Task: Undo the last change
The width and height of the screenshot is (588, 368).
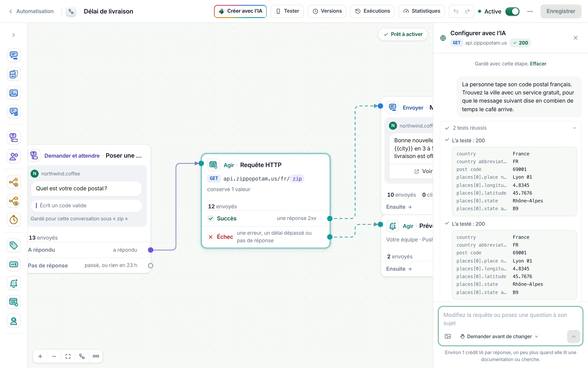Action: click(x=456, y=11)
